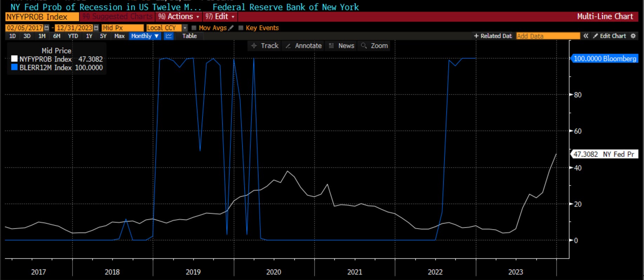Click the NYFYPROB Index legend label
The image size is (644, 280).
pyautogui.click(x=46, y=59)
